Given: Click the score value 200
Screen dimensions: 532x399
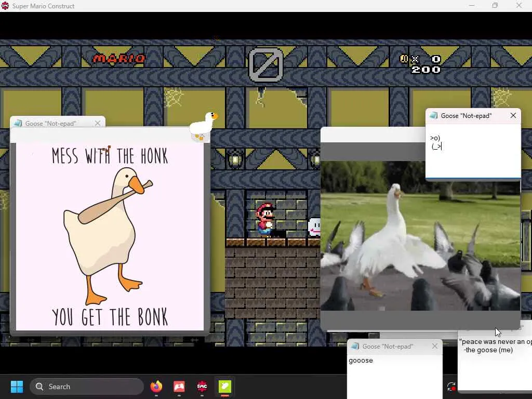Looking at the screenshot, I should click(426, 70).
